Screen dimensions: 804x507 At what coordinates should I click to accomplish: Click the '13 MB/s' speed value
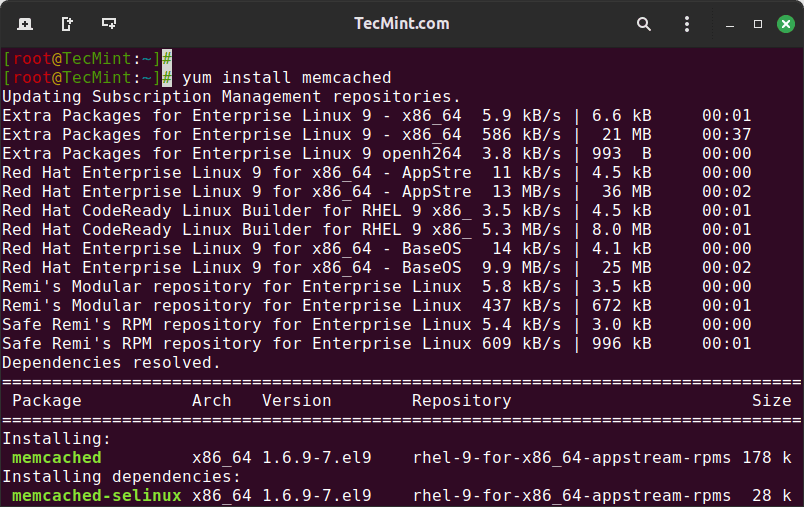coord(527,192)
